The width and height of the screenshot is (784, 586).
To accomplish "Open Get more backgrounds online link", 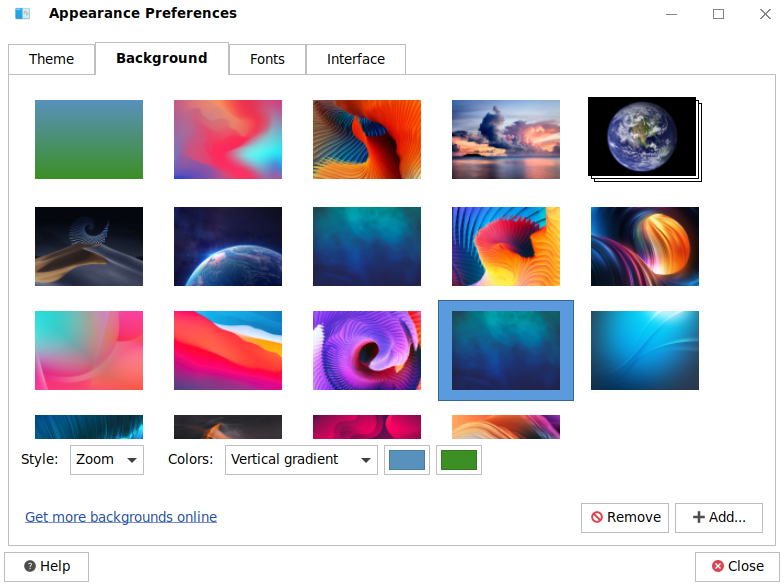I will (x=121, y=517).
